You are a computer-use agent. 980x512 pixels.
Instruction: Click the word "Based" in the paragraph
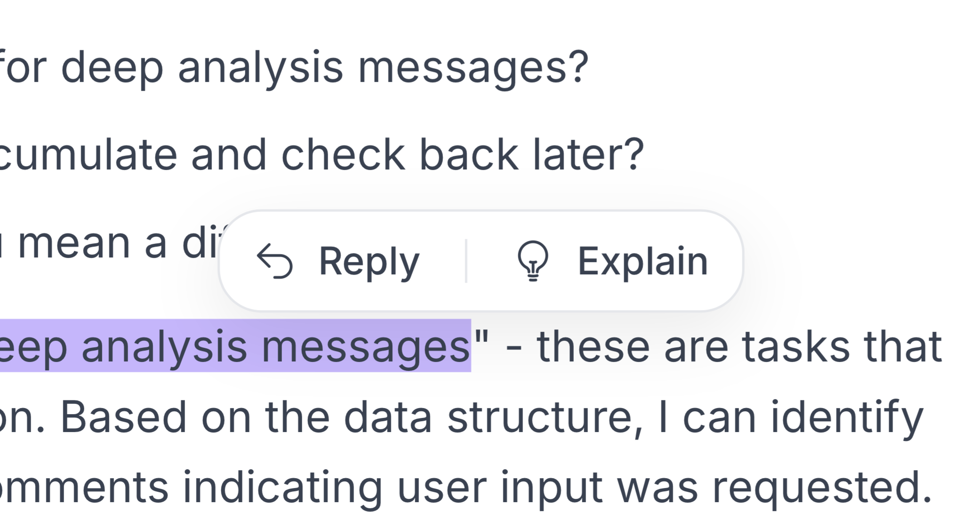point(123,417)
